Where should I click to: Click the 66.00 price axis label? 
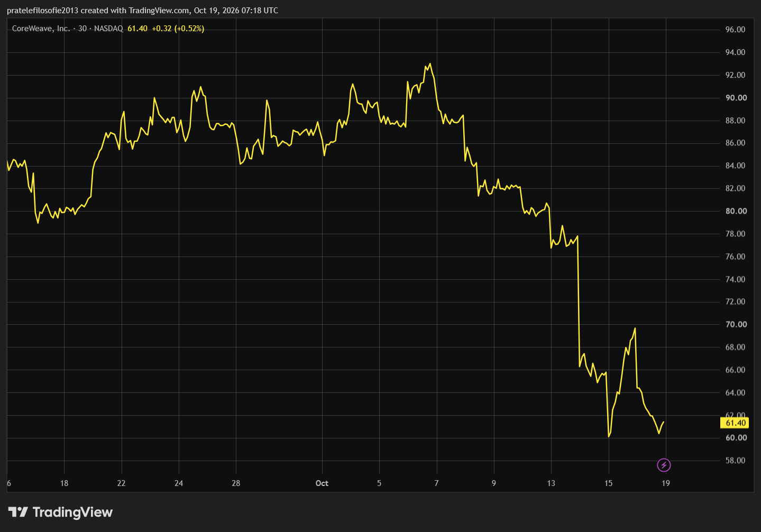[x=735, y=370]
